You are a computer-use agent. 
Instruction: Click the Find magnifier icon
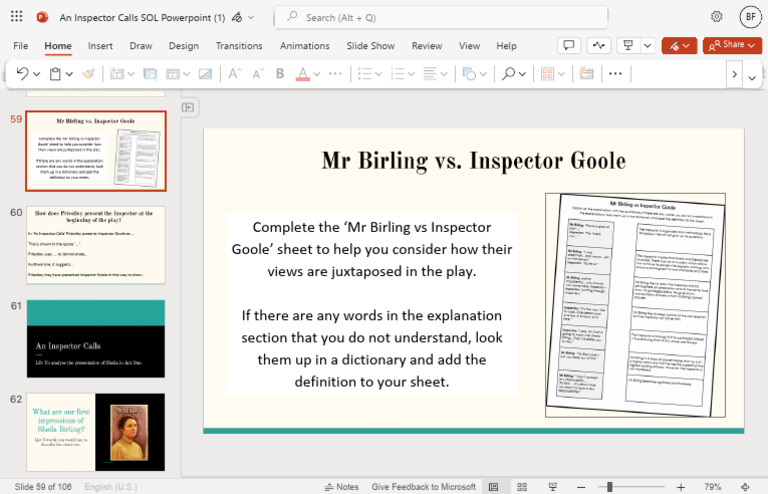click(508, 74)
